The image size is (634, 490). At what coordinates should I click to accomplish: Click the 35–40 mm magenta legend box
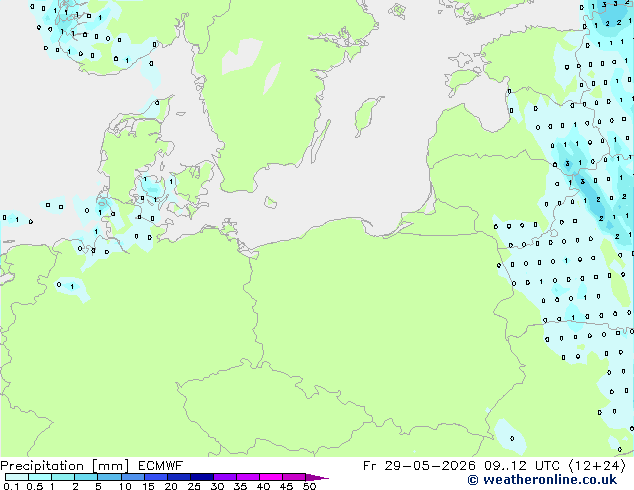click(x=247, y=477)
